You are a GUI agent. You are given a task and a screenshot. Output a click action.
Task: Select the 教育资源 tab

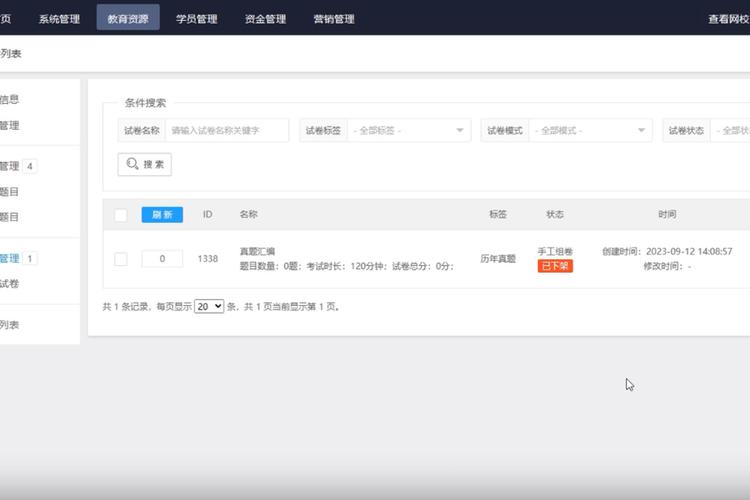point(128,18)
